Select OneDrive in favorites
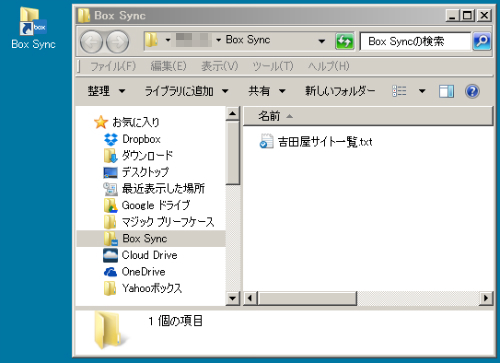This screenshot has height=363, width=500. tap(143, 272)
